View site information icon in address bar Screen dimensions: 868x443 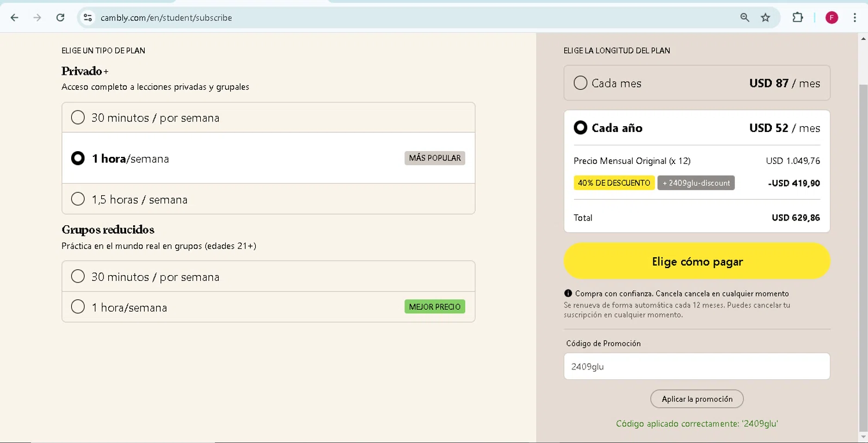point(87,18)
